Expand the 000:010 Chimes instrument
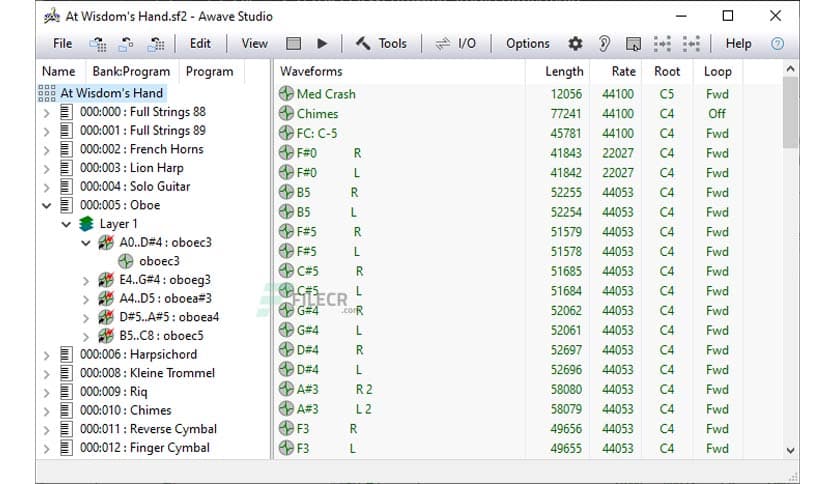The width and height of the screenshot is (836, 484). [x=47, y=411]
